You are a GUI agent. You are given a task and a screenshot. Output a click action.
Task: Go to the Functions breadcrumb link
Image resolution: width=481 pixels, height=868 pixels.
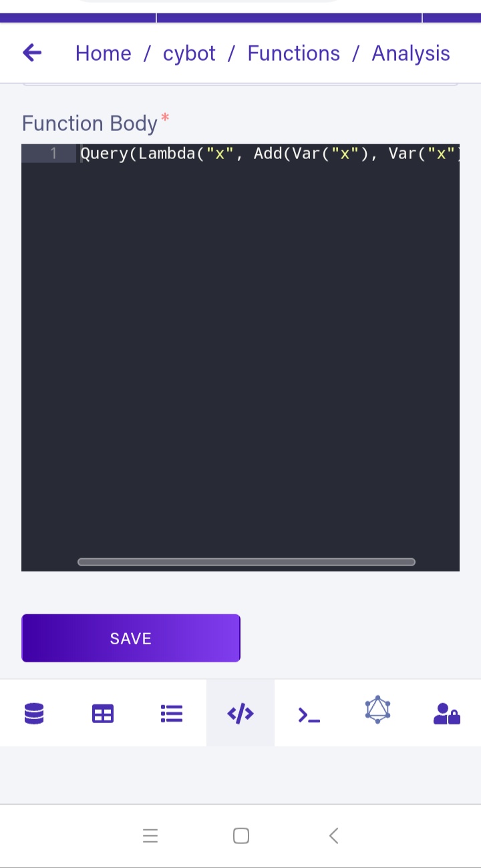point(294,53)
